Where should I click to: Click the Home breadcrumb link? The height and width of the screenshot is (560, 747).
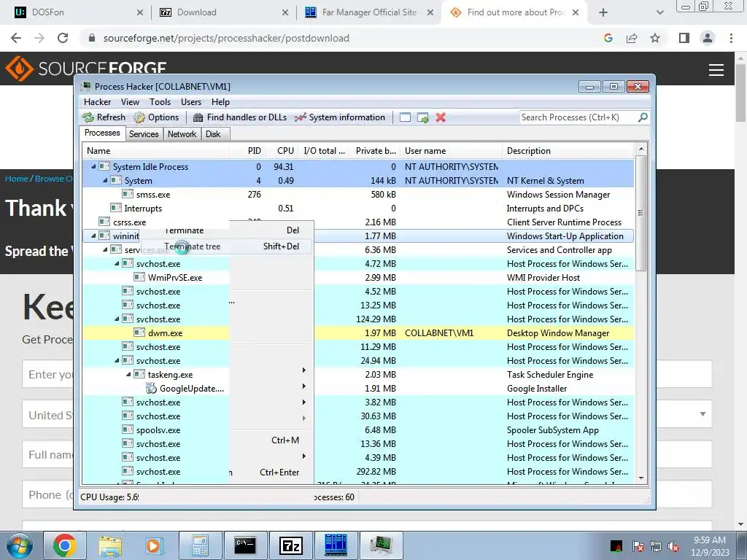[16, 179]
